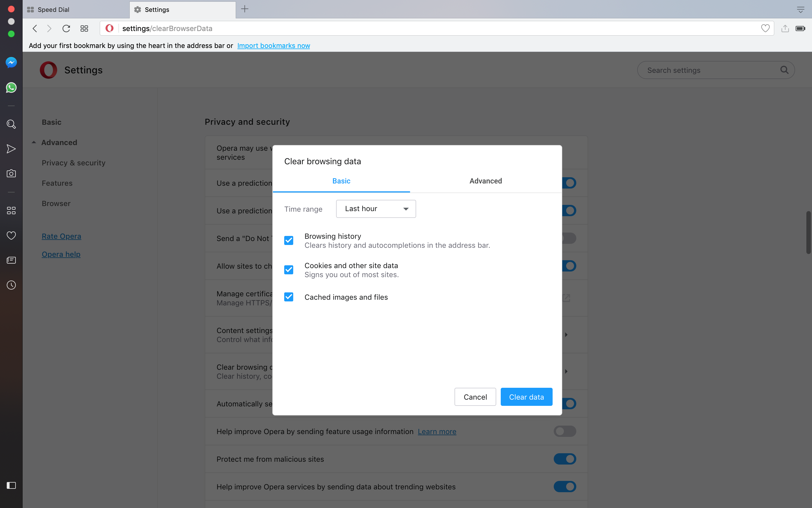This screenshot has width=812, height=508.
Task: Toggle Protect me from malicious sites
Action: point(565,459)
